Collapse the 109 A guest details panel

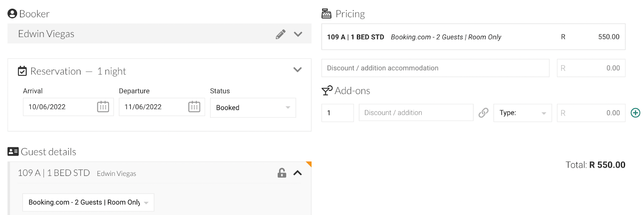point(297,173)
